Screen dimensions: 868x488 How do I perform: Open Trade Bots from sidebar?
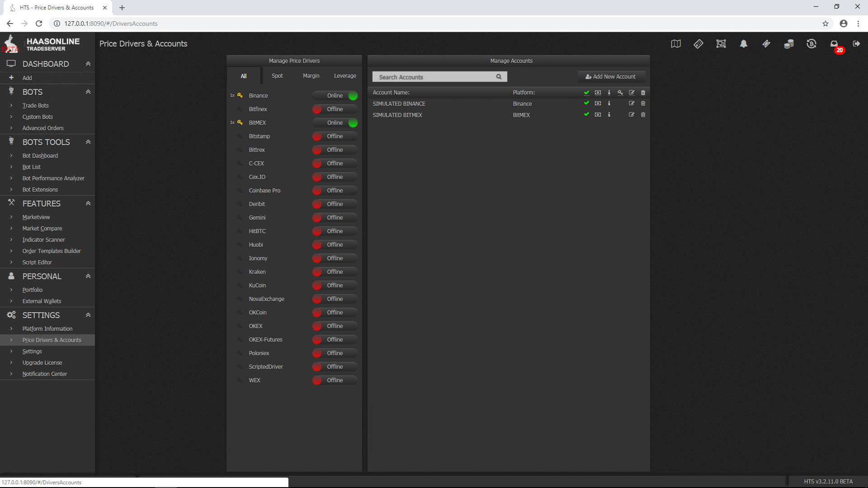pos(35,105)
